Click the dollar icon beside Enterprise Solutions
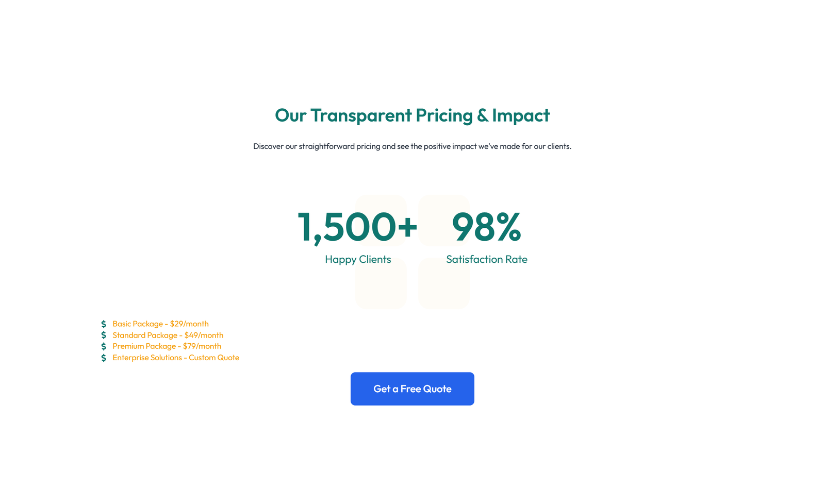825x504 pixels. point(104,358)
